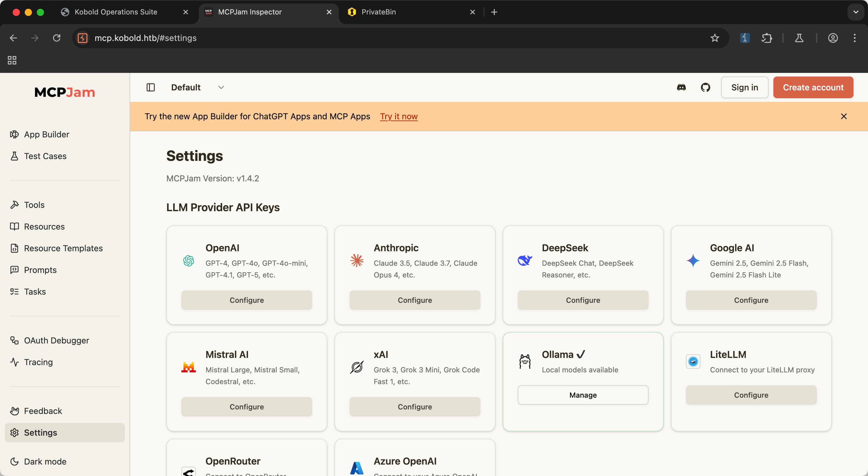Open the Tasks section
This screenshot has height=476, width=868.
(x=65, y=291)
